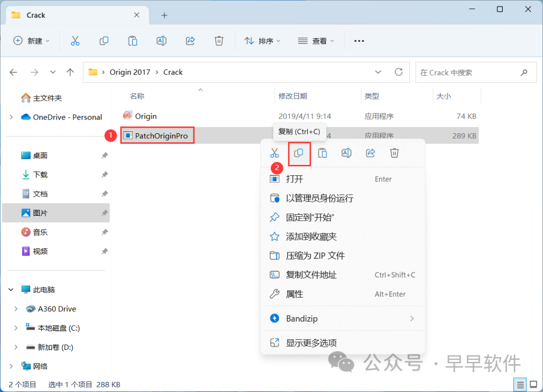Click the Rename icon in context menu
The height and width of the screenshot is (392, 543).
346,153
